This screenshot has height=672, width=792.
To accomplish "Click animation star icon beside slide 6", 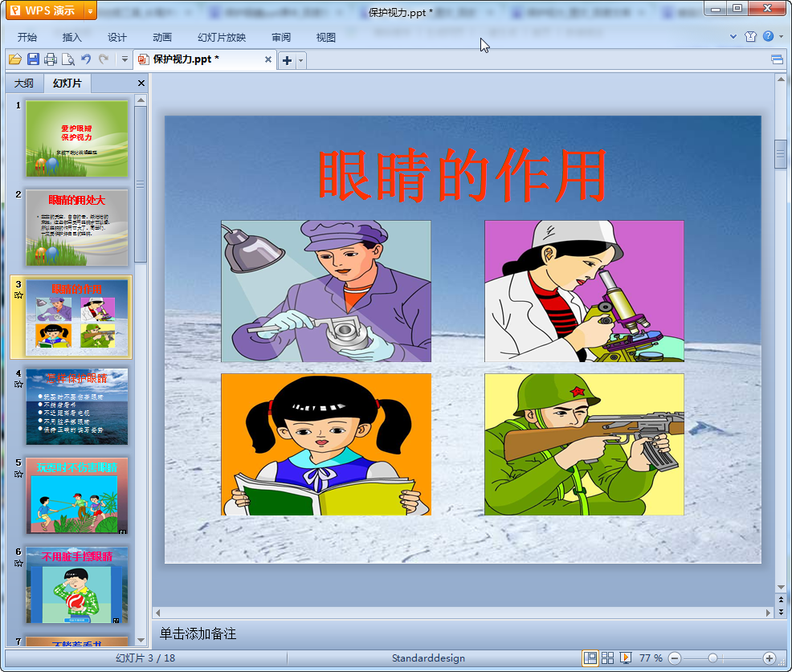I will point(18,564).
